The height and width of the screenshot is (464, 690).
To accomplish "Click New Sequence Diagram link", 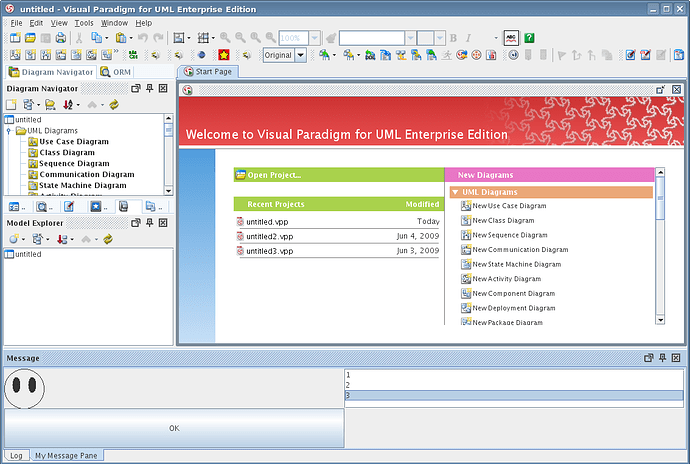I will pos(510,235).
